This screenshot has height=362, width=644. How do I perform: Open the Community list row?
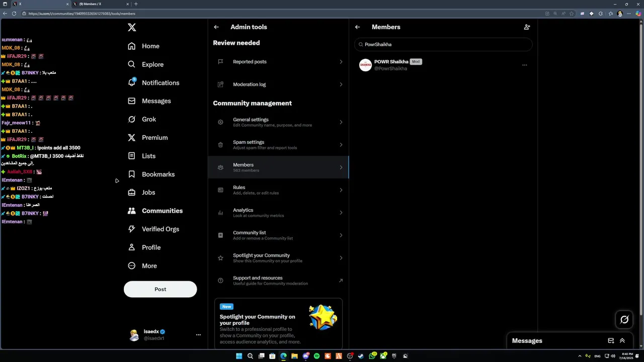click(278, 235)
